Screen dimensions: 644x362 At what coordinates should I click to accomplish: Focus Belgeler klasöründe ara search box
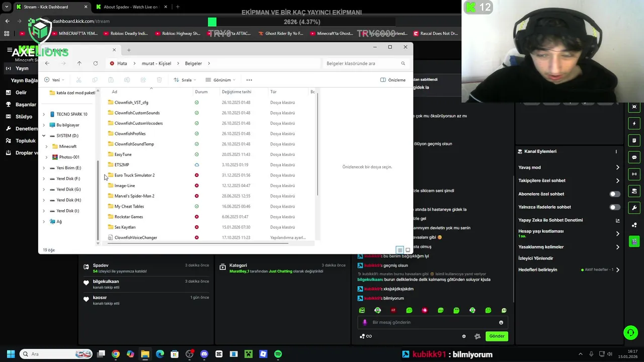coord(365,63)
